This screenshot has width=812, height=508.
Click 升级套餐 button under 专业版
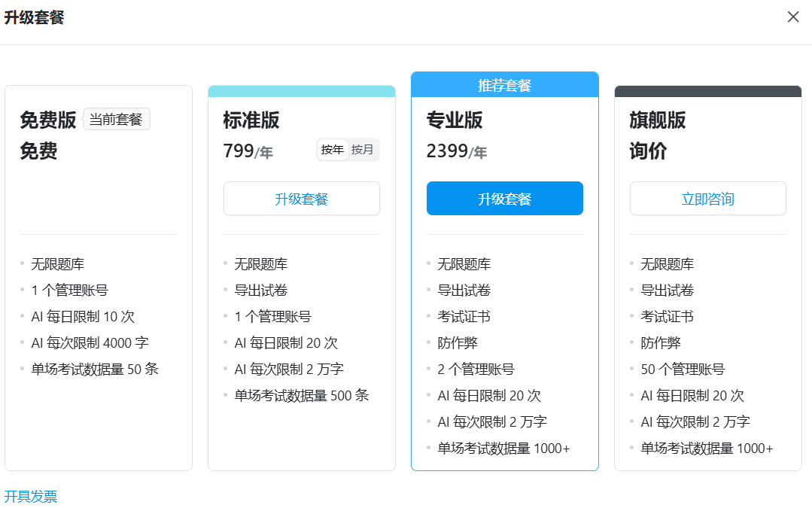pyautogui.click(x=504, y=198)
